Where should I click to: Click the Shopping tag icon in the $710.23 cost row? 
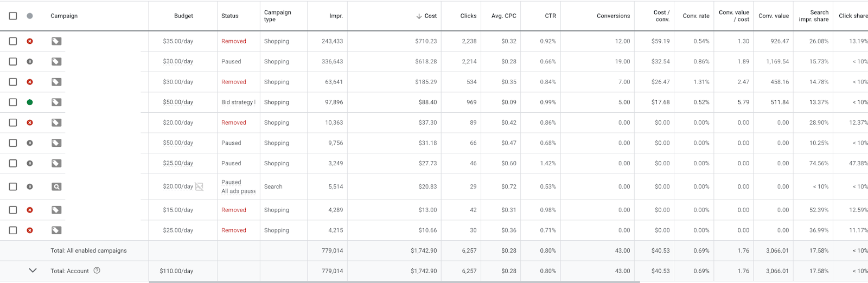pyautogui.click(x=56, y=41)
